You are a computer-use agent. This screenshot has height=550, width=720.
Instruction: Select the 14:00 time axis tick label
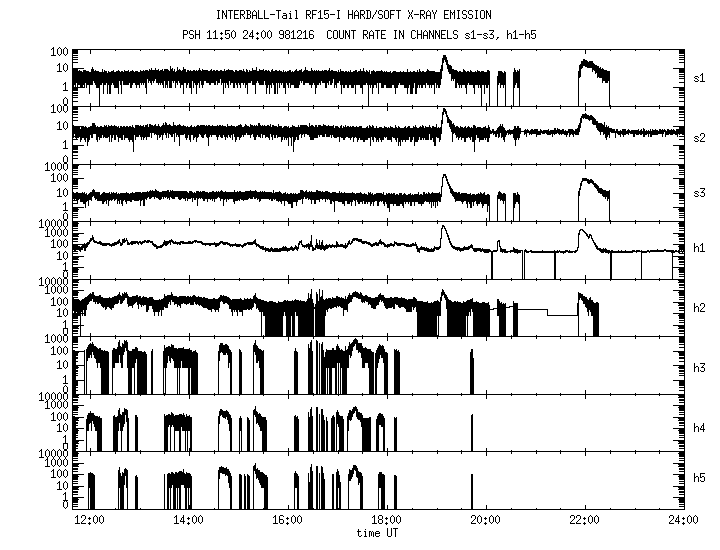189,519
